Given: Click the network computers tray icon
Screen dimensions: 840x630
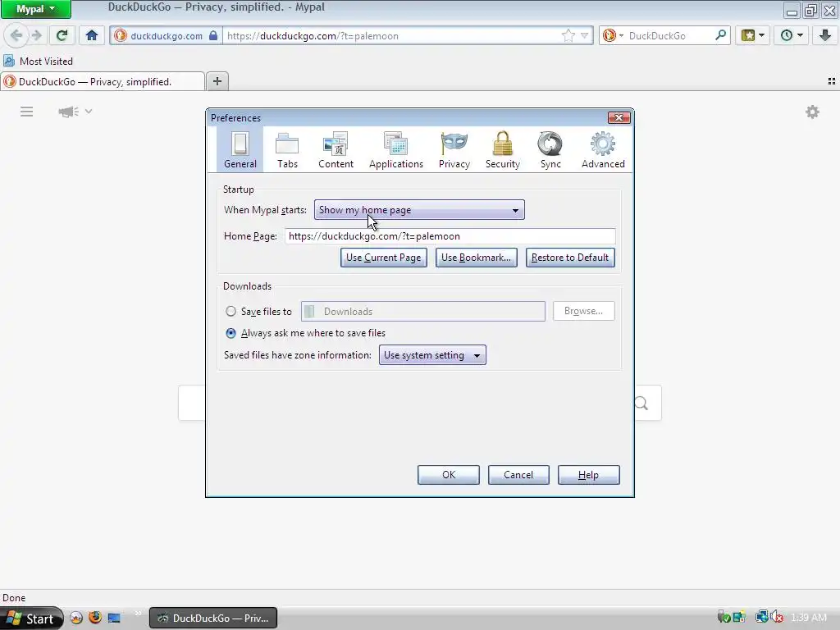Looking at the screenshot, I should (x=761, y=618).
